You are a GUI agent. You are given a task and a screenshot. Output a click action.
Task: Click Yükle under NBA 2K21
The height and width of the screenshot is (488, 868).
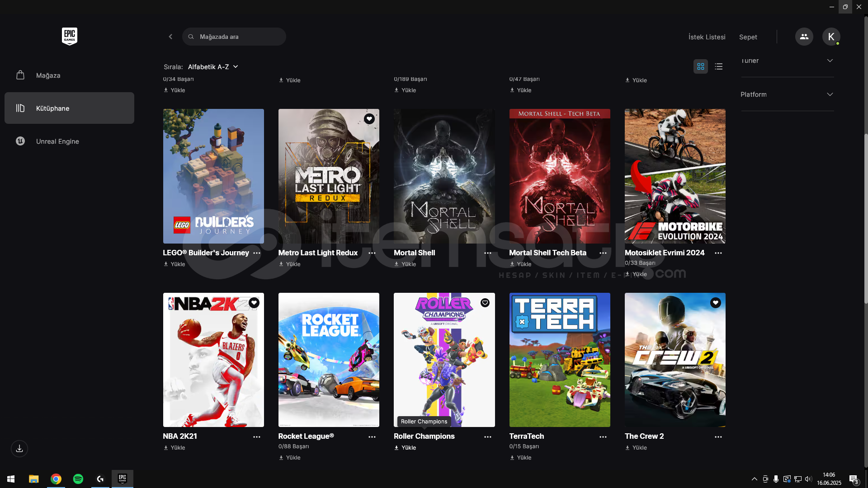click(175, 448)
